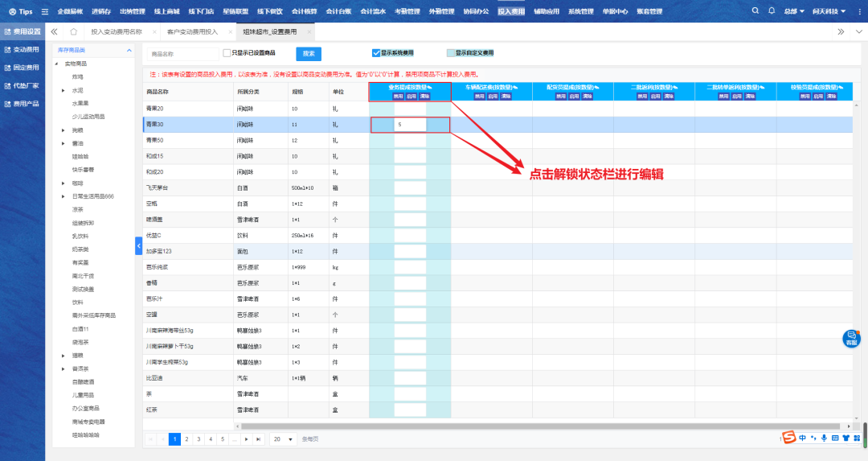Open the 客服 customer service chat bubble

(x=851, y=339)
